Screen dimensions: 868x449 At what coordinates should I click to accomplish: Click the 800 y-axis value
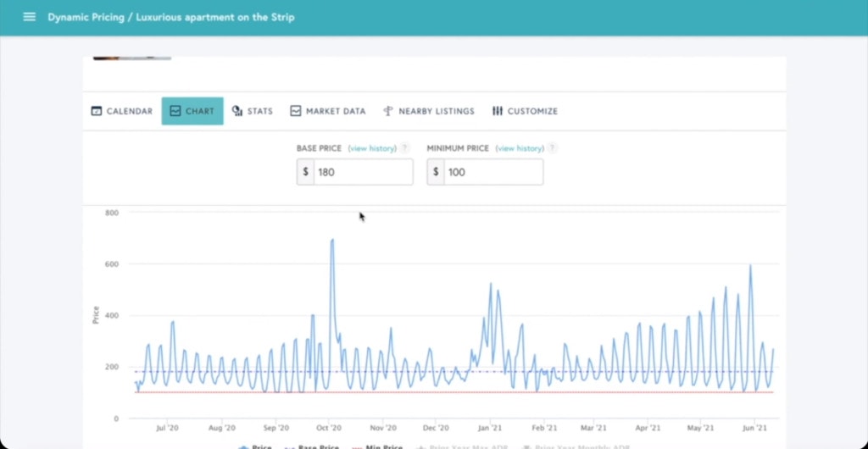112,213
